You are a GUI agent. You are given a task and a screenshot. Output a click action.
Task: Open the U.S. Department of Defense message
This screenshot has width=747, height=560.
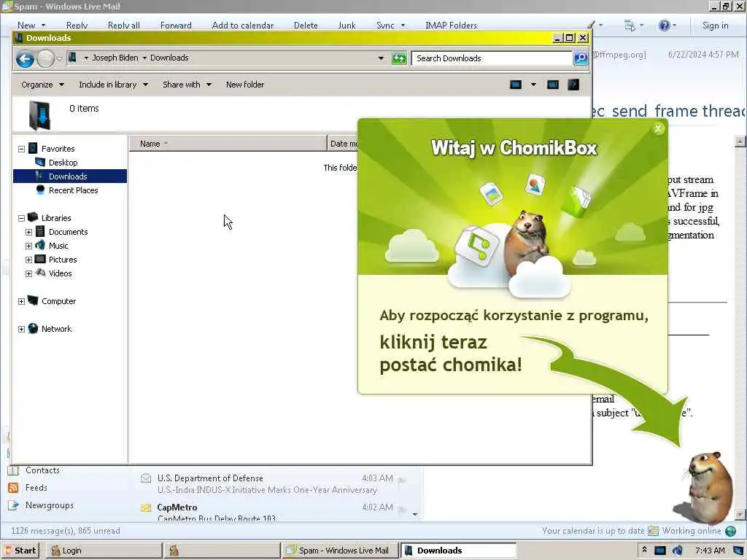(275, 484)
